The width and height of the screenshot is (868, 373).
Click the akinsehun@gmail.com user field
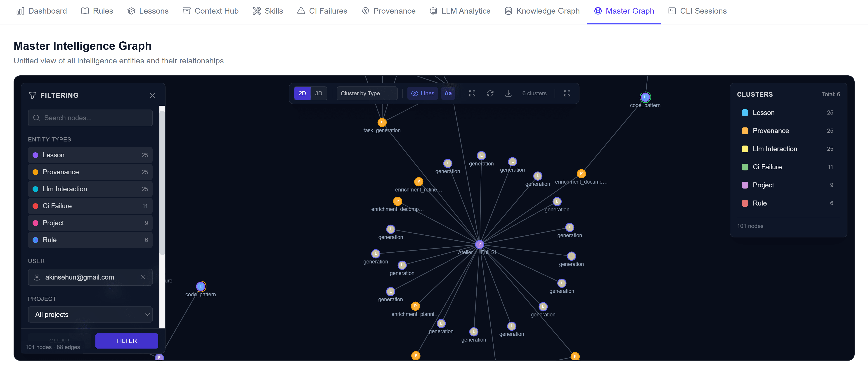90,277
